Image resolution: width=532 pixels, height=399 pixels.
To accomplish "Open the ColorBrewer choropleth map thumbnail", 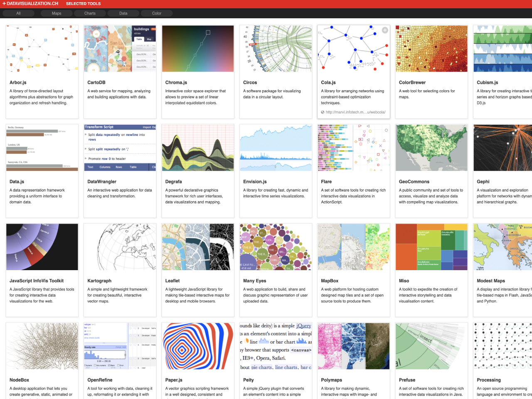I will click(x=431, y=49).
